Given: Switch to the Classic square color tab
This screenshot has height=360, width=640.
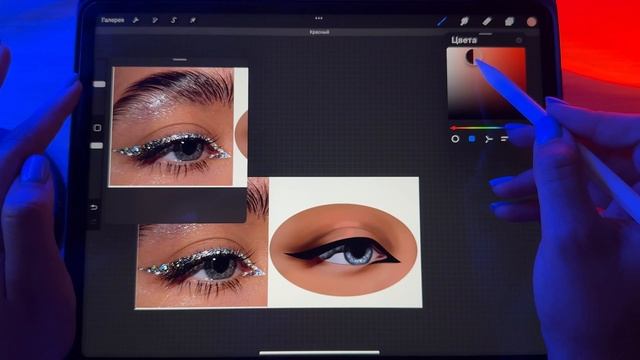Looking at the screenshot, I should 472,139.
